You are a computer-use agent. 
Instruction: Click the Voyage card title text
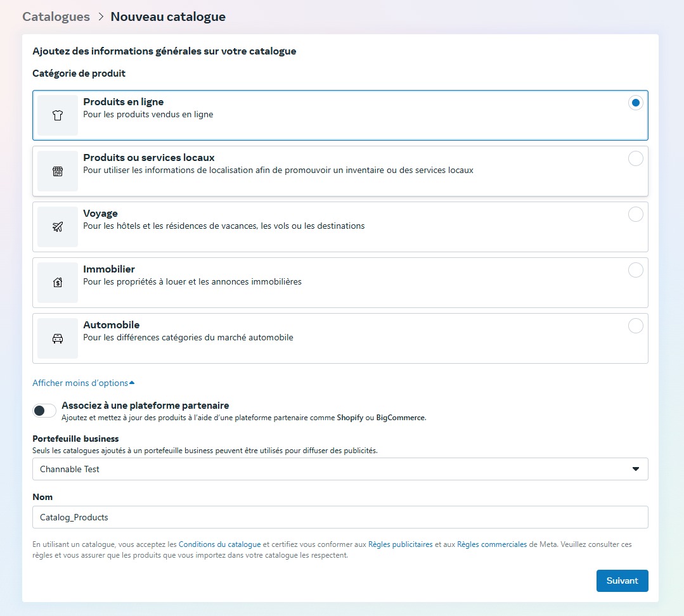pos(100,214)
